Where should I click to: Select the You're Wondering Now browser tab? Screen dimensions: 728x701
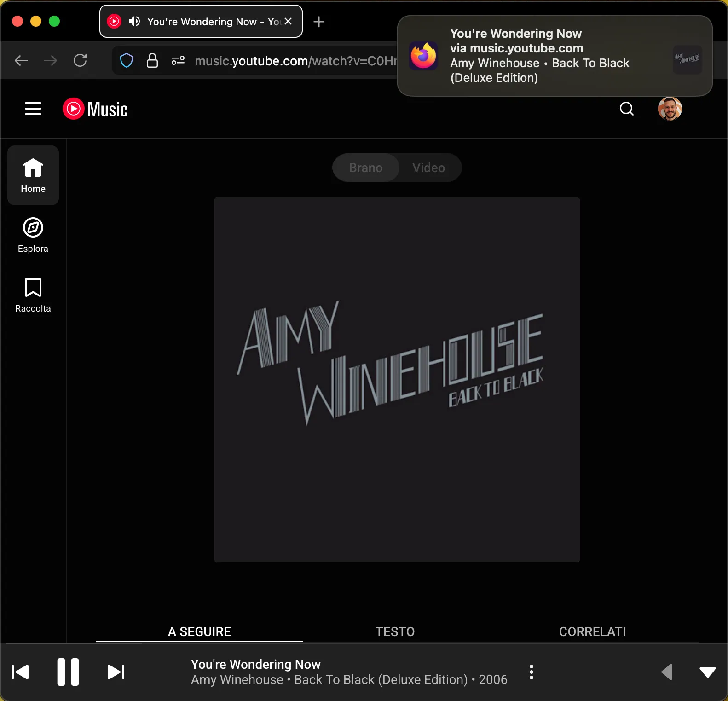pyautogui.click(x=201, y=21)
